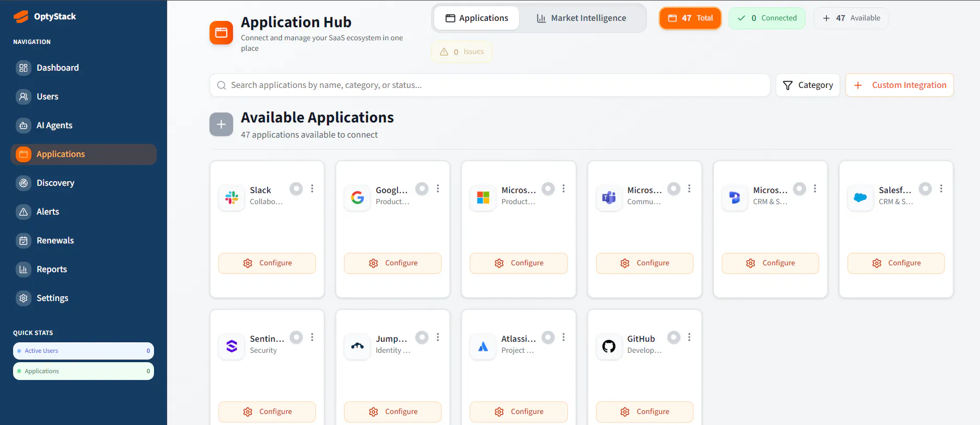Click the Active Users quick stat
This screenshot has height=425, width=980.
83,351
